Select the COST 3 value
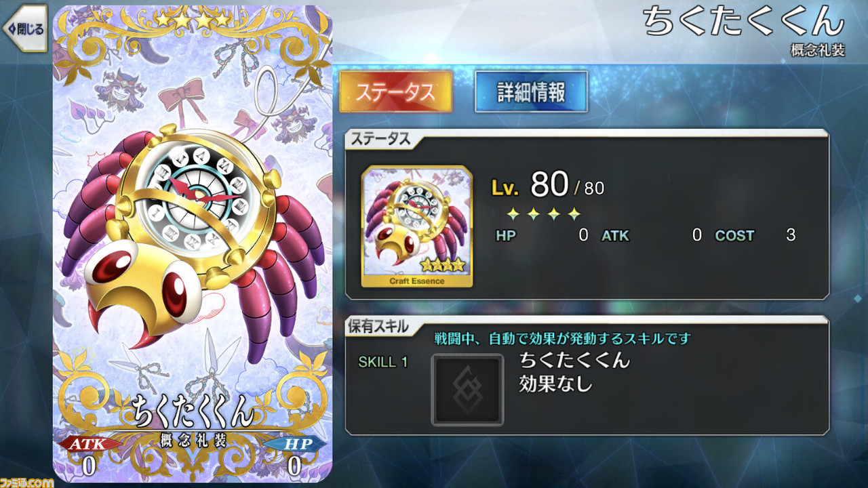Screen dimensions: 868x488 pyautogui.click(x=755, y=236)
